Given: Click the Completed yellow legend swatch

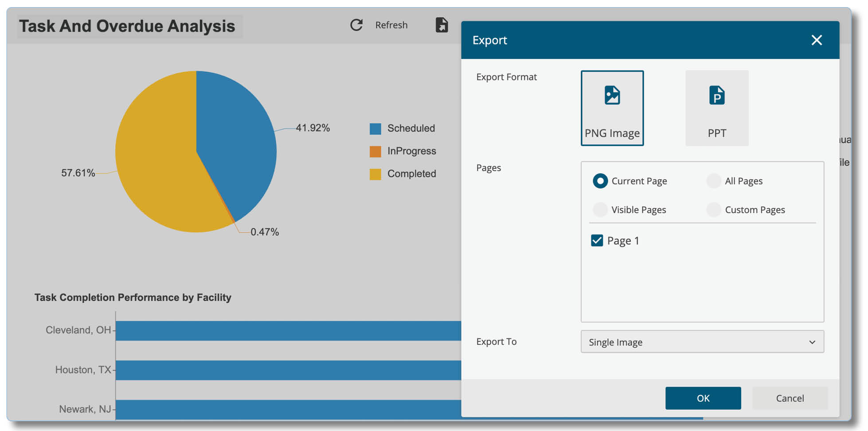Looking at the screenshot, I should coord(375,174).
